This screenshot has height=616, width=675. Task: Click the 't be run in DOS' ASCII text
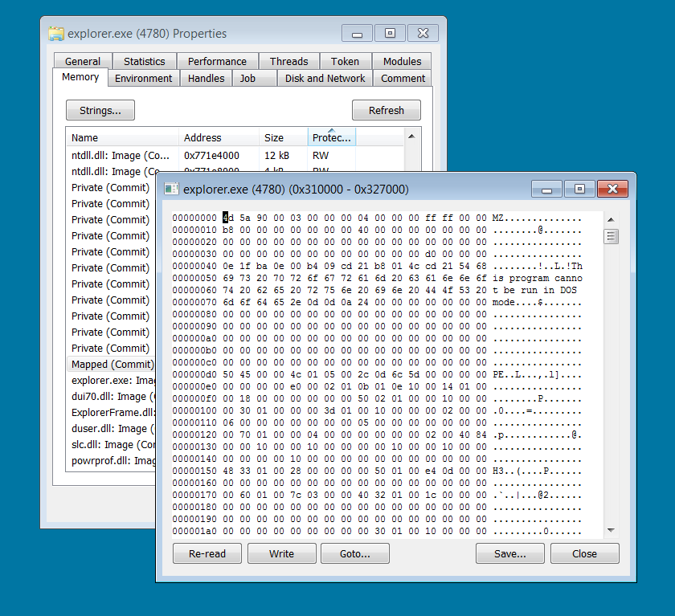pyautogui.click(x=534, y=290)
